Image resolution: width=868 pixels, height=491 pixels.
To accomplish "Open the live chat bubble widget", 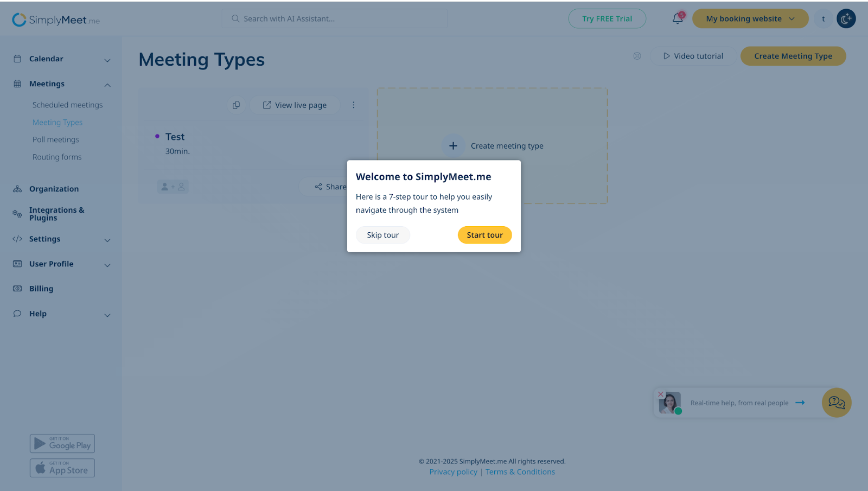I will click(837, 403).
